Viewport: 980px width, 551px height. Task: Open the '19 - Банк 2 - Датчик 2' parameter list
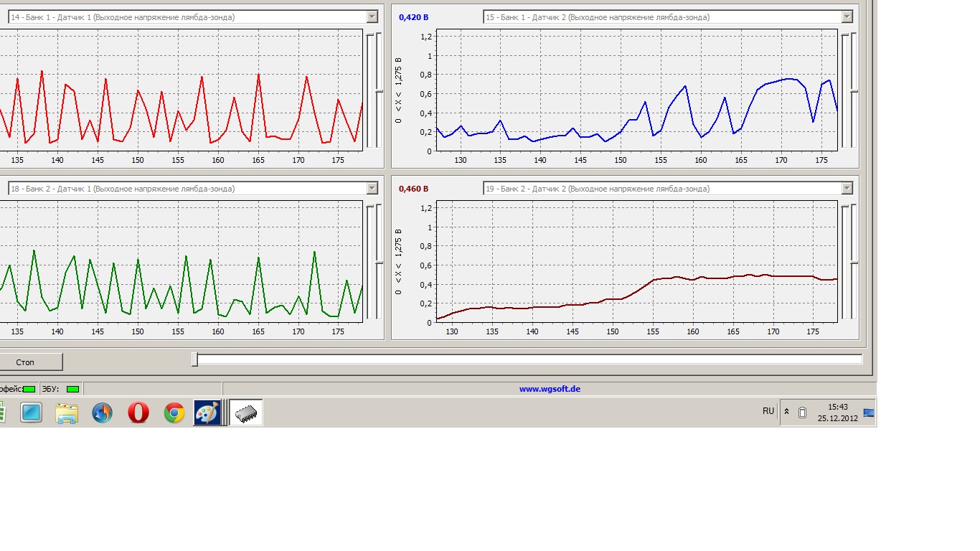tap(847, 189)
